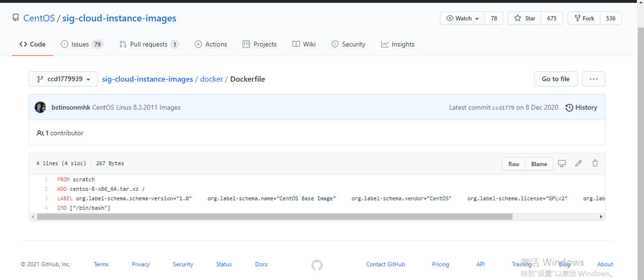
Task: Expand the ccd1779939 branch selector
Action: pyautogui.click(x=63, y=79)
